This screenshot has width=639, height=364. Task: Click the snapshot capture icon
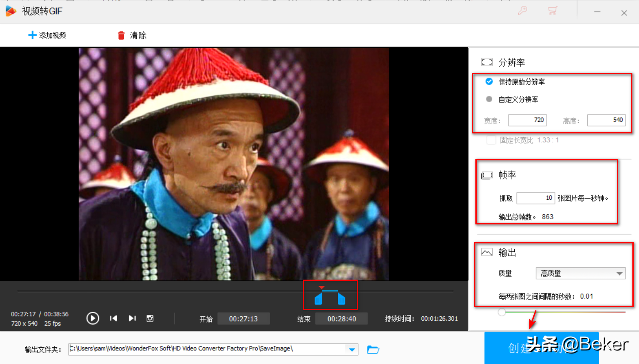click(150, 318)
